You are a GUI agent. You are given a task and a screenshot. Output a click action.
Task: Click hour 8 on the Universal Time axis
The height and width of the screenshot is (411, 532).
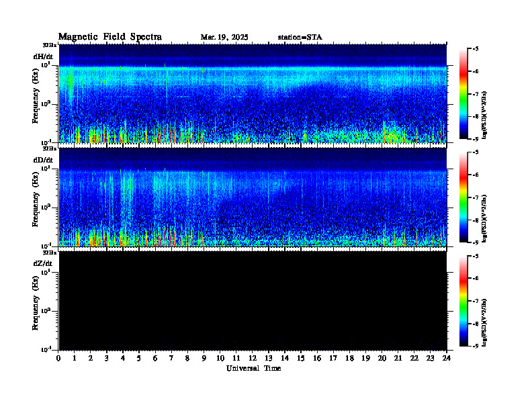pos(187,358)
